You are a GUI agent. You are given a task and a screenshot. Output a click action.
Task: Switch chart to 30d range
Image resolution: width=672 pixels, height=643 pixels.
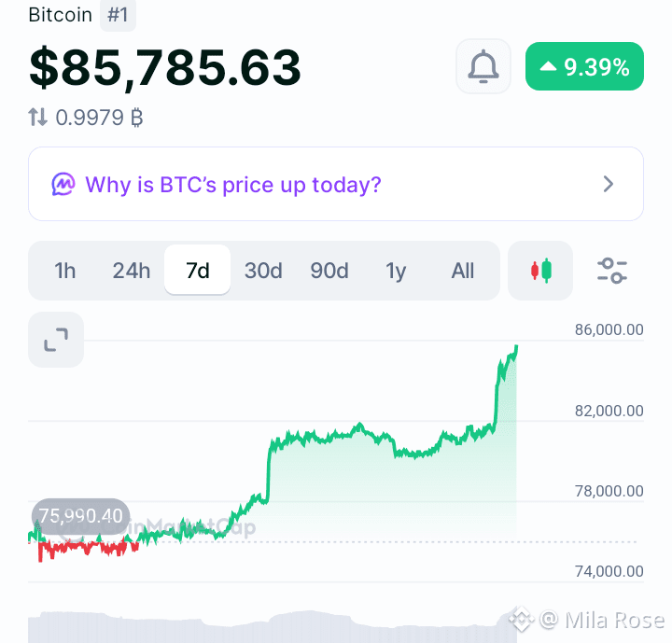(263, 271)
